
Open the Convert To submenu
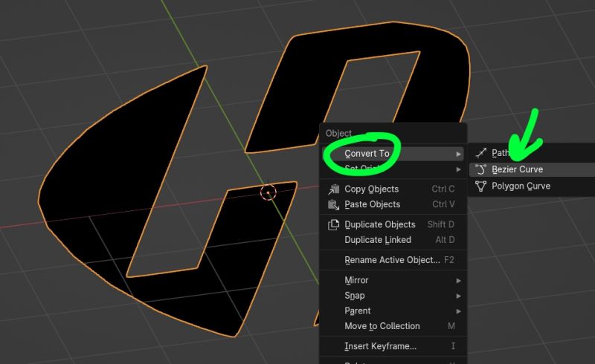(x=393, y=154)
